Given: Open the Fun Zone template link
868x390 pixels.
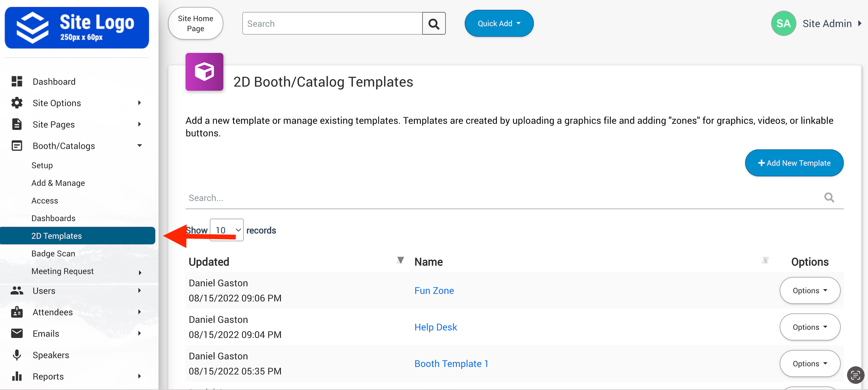Looking at the screenshot, I should [434, 291].
